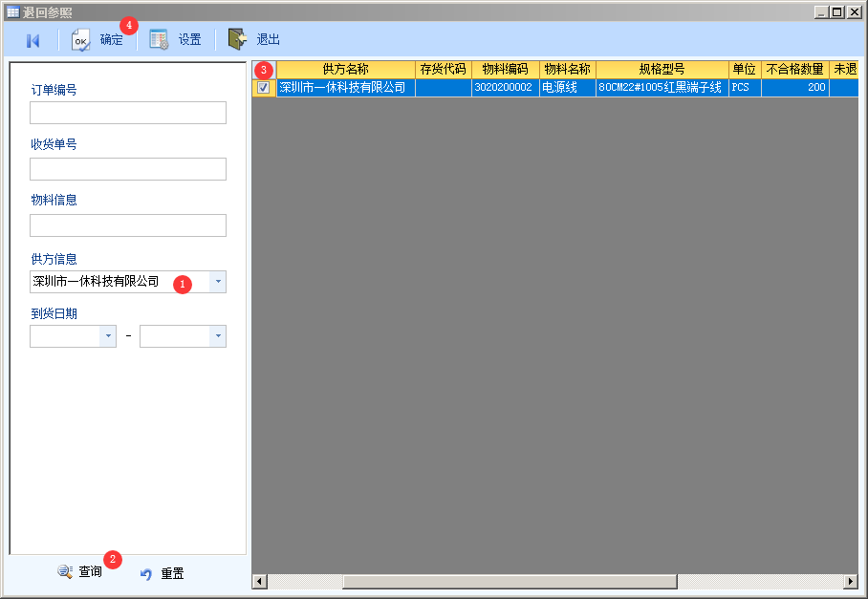The width and height of the screenshot is (868, 599).
Task: Select the 深圳市一休科技有限公司 cell in grid
Action: click(x=346, y=87)
